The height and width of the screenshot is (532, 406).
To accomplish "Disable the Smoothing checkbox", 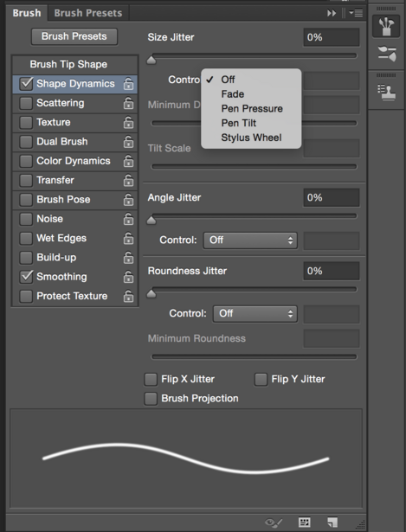I will tap(26, 277).
